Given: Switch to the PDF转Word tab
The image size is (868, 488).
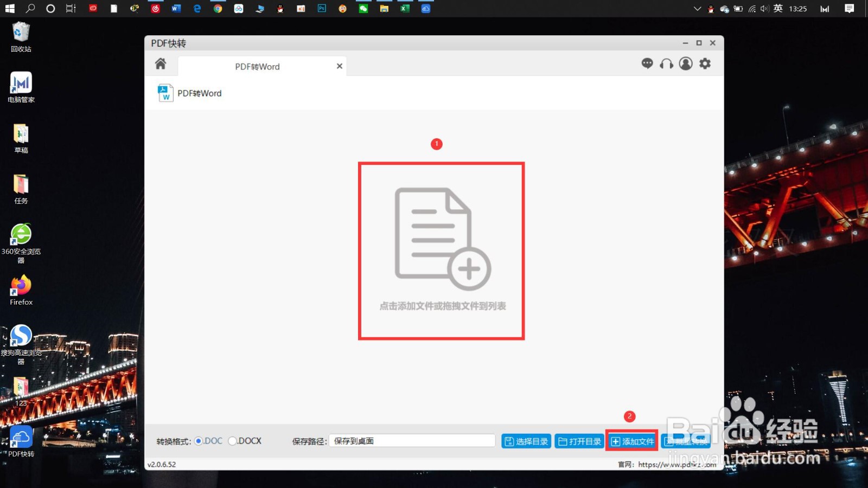Looking at the screenshot, I should tap(256, 66).
